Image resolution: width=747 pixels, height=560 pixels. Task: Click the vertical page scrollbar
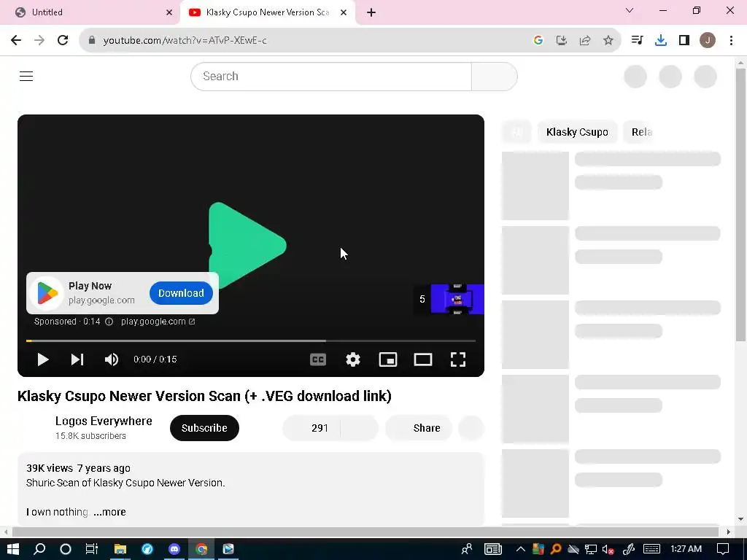[740, 205]
